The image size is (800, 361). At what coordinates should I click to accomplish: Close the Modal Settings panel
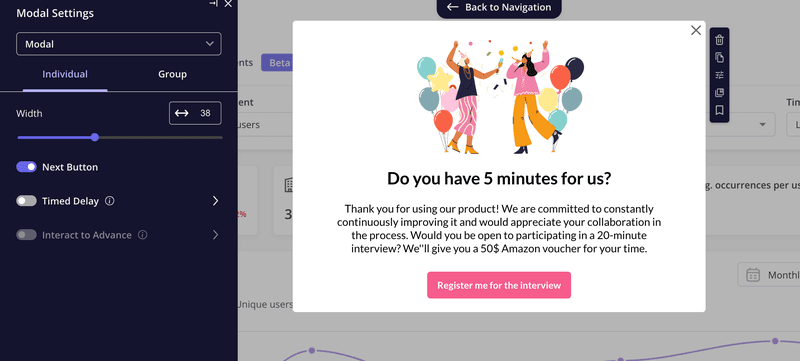click(x=228, y=4)
